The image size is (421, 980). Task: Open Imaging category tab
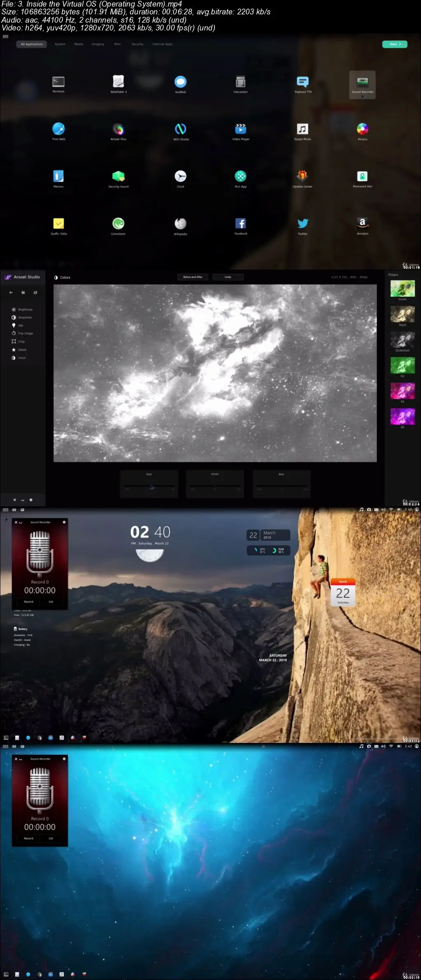[98, 44]
